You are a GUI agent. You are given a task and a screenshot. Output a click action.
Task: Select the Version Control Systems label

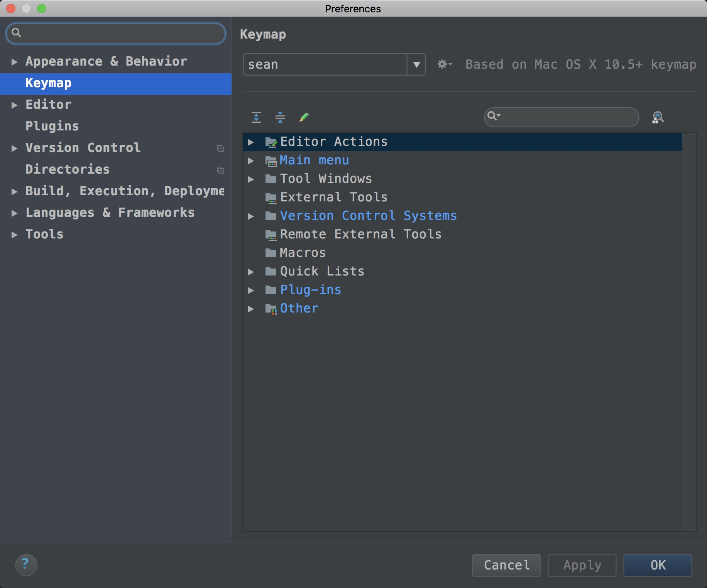pyautogui.click(x=369, y=216)
